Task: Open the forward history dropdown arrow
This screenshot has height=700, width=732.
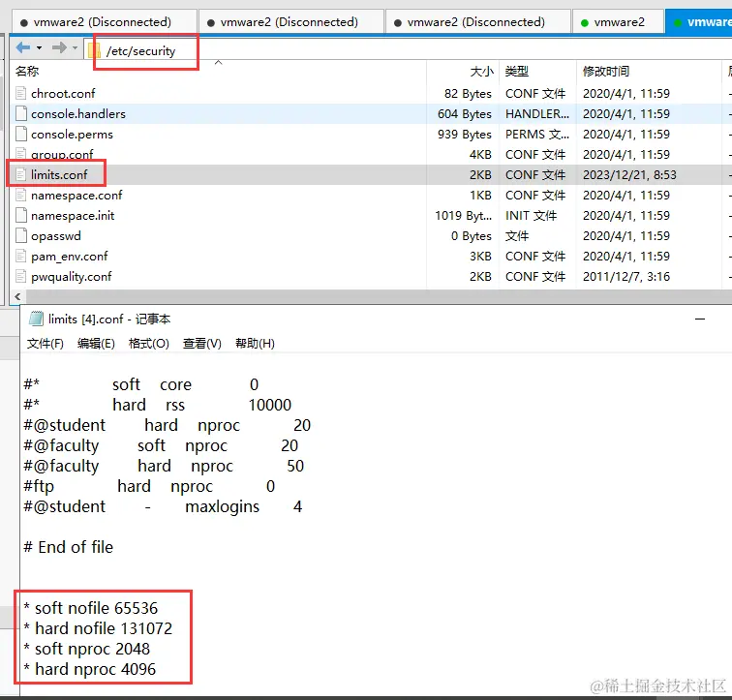Action: (x=76, y=48)
